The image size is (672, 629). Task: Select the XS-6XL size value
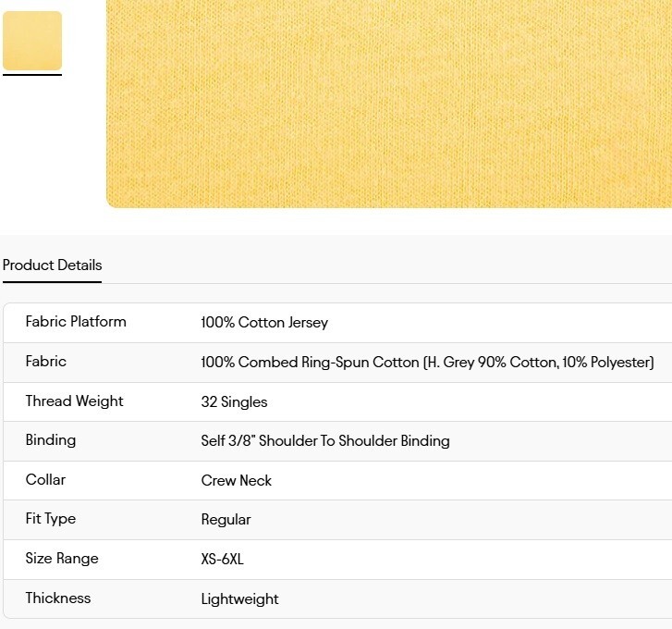pyautogui.click(x=222, y=559)
